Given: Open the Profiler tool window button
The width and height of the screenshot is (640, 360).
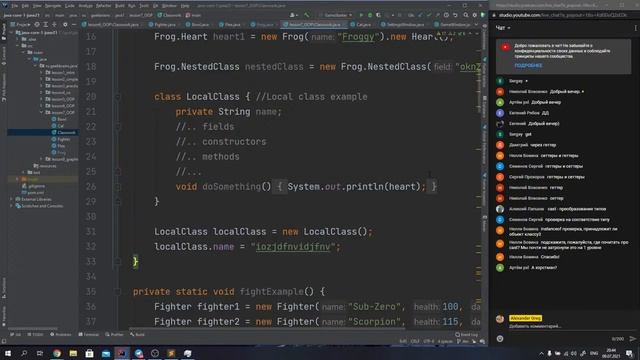Looking at the screenshot, I should click(x=114, y=334).
